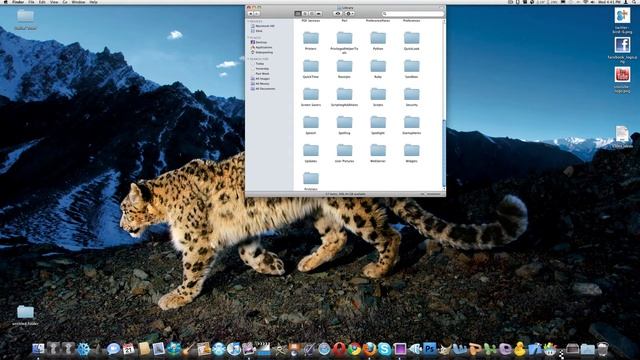Switch Finder to column view
Viewport: 640px width, 360px height.
pos(311,13)
